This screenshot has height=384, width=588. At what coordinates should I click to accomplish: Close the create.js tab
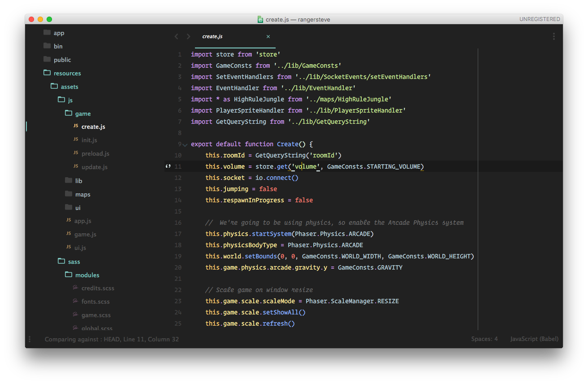268,36
